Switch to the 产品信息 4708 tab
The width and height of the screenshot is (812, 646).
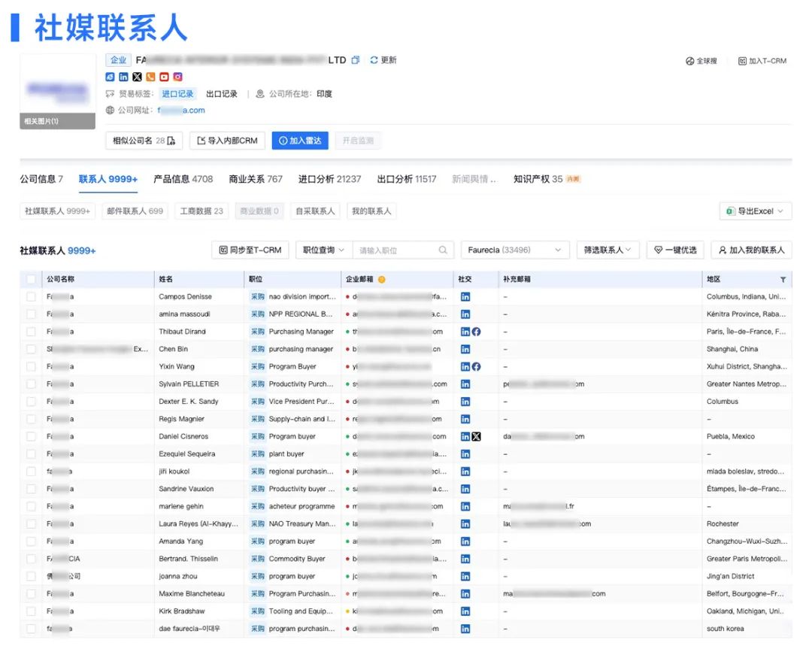tap(183, 179)
